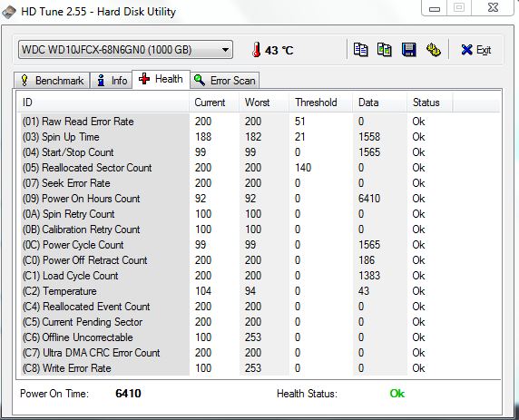Click the copy screenshot icon
This screenshot has height=420, width=519.
click(x=385, y=50)
